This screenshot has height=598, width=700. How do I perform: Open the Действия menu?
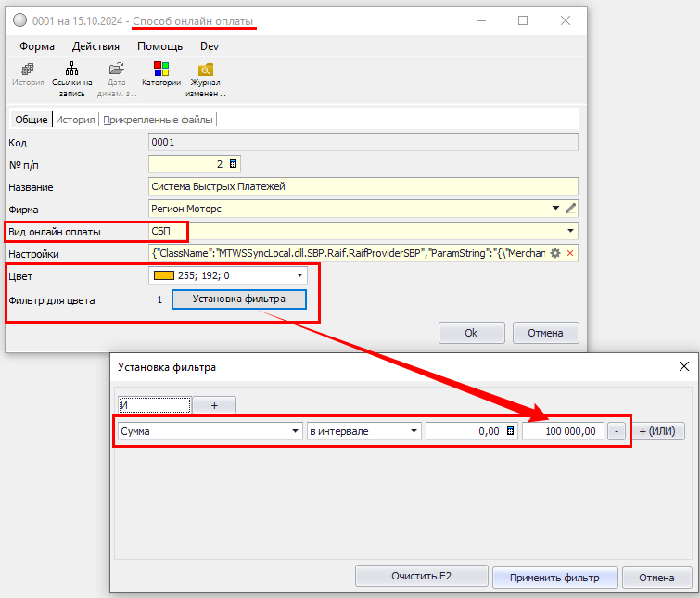click(95, 45)
